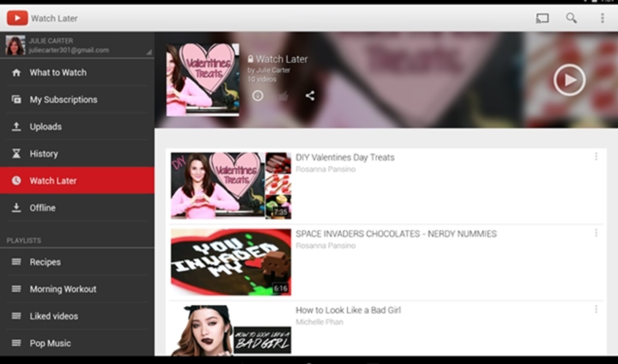Image resolution: width=618 pixels, height=364 pixels.
Task: Open How to Look Like a Bad Girl thumbnail
Action: 231,331
